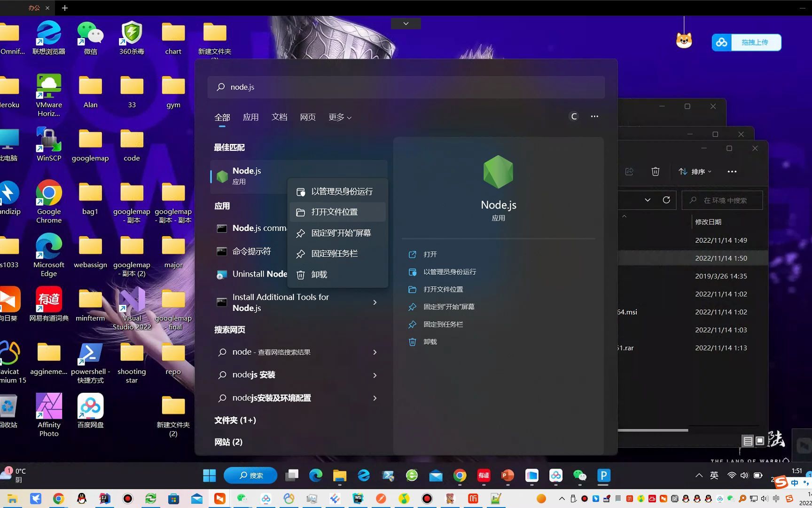
Task: Click Baidu Netdisk 拖拽上传 widget
Action: 746,42
